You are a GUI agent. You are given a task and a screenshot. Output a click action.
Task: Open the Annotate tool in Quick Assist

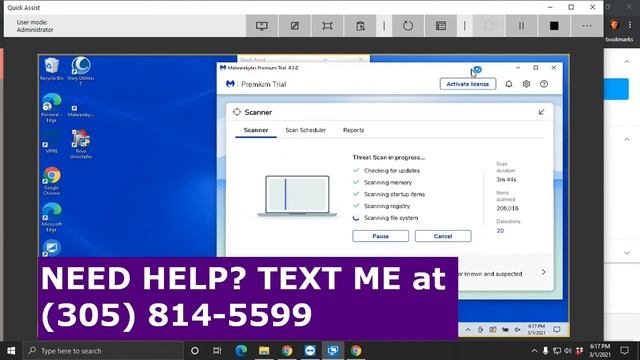pos(294,26)
